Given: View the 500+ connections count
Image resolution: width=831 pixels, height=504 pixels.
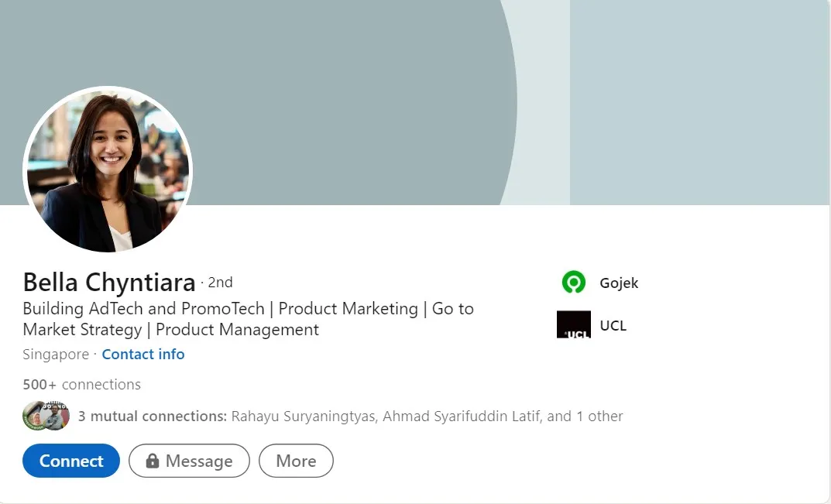Looking at the screenshot, I should click(81, 385).
